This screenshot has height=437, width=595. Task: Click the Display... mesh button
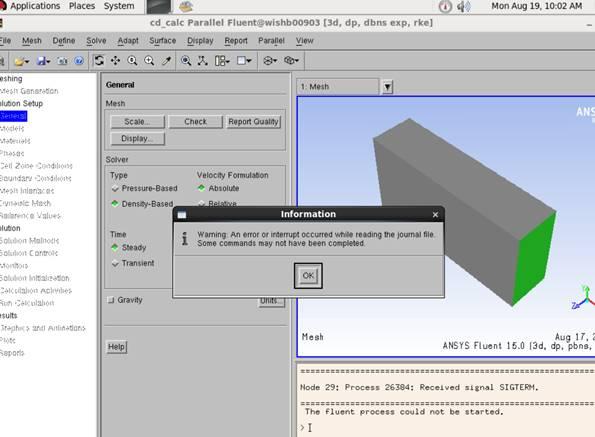[x=137, y=138]
